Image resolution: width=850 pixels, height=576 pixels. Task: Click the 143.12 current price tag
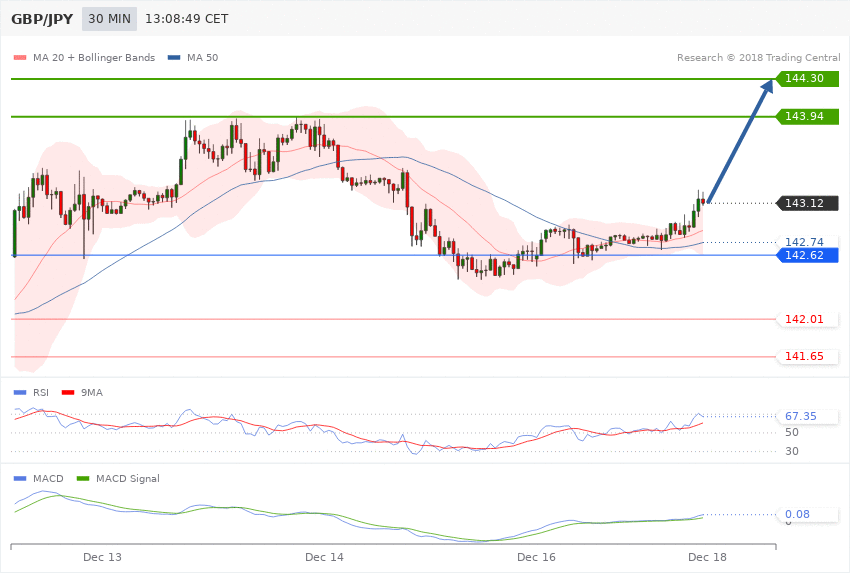tap(807, 203)
